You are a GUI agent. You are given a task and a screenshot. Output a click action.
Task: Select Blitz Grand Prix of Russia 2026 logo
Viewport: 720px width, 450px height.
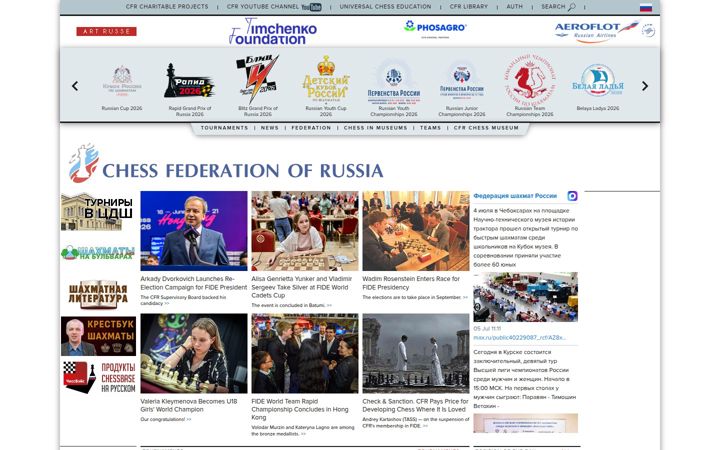point(258,79)
